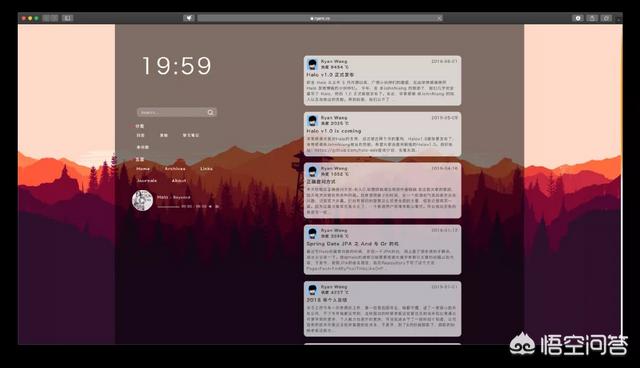This screenshot has height=368, width=640.
Task: Click the 2019-06-01 date on first post
Action: [x=444, y=61]
